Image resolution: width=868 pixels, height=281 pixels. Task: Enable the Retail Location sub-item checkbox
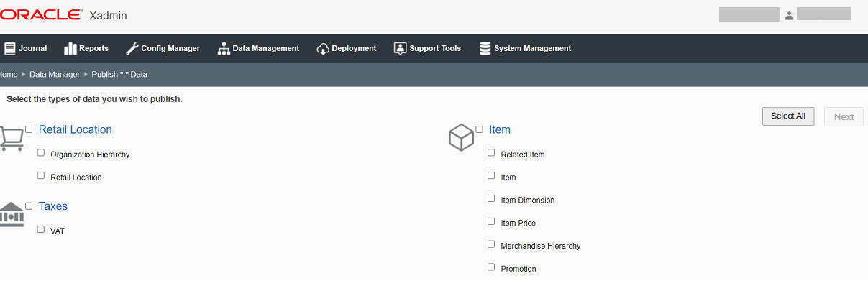[41, 175]
